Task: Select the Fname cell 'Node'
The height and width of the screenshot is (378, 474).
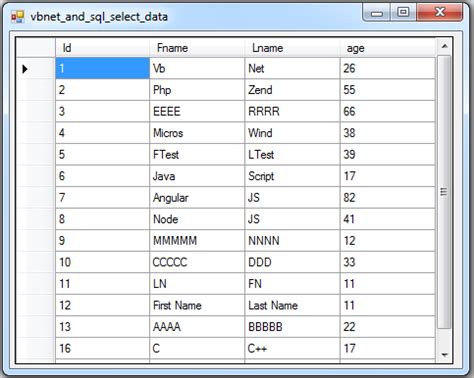Action: click(x=197, y=219)
